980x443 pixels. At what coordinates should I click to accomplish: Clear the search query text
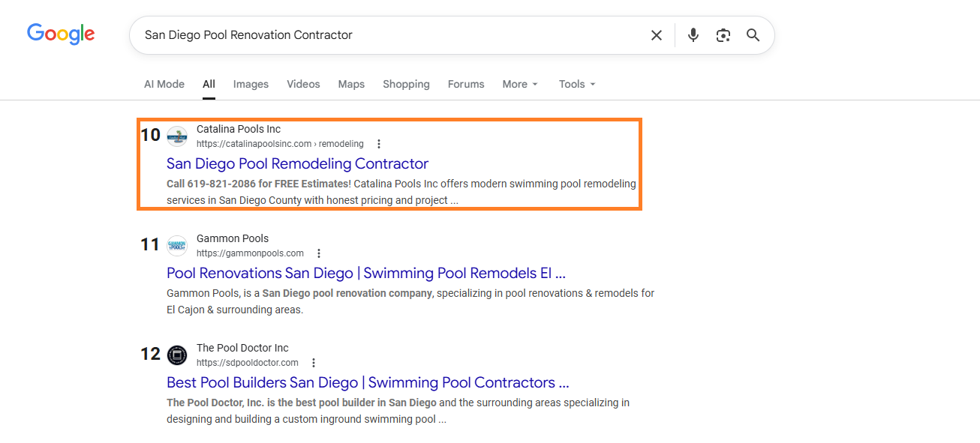click(657, 35)
